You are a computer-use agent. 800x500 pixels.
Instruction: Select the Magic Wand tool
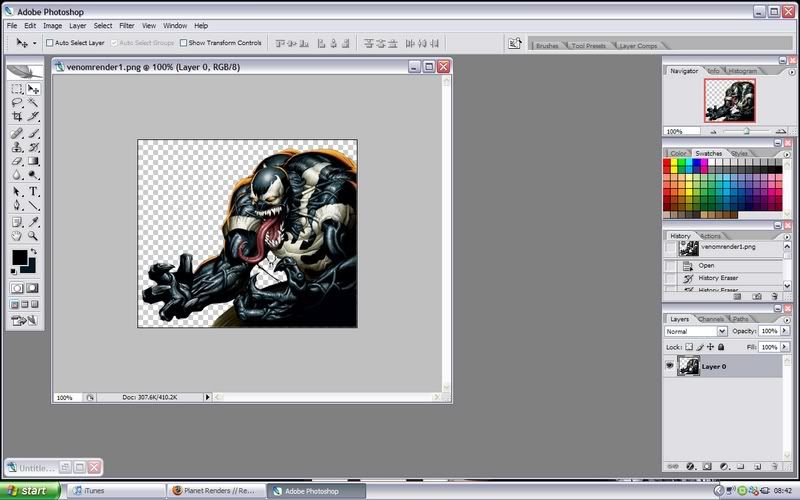33,103
